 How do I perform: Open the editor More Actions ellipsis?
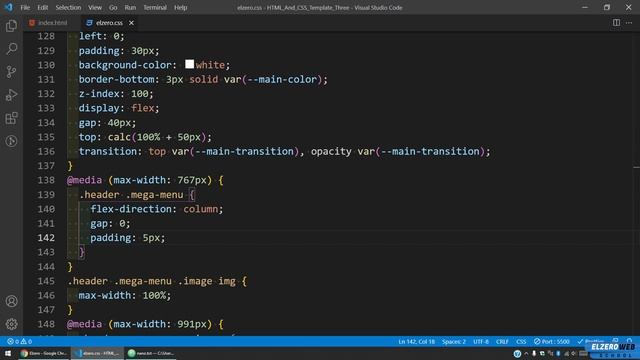[x=629, y=23]
